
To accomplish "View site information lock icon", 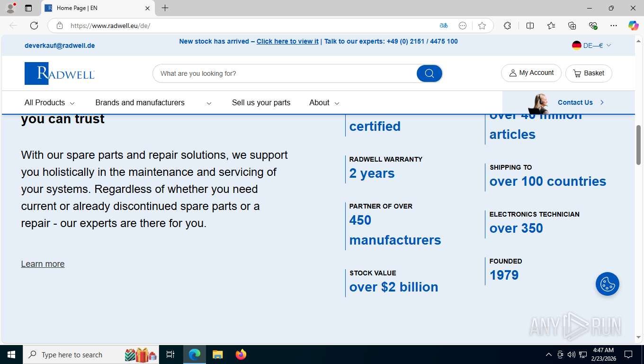I will [x=60, y=26].
